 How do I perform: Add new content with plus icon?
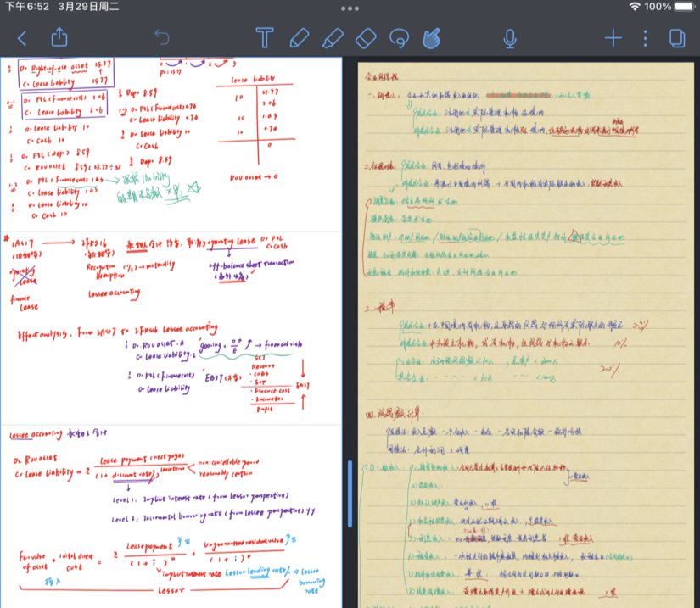613,38
